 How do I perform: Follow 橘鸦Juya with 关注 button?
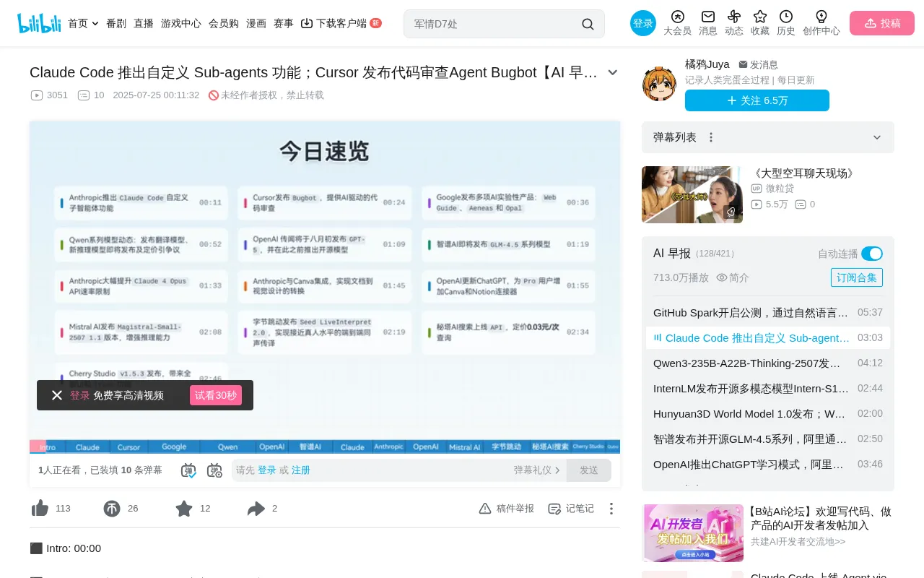coord(757,100)
